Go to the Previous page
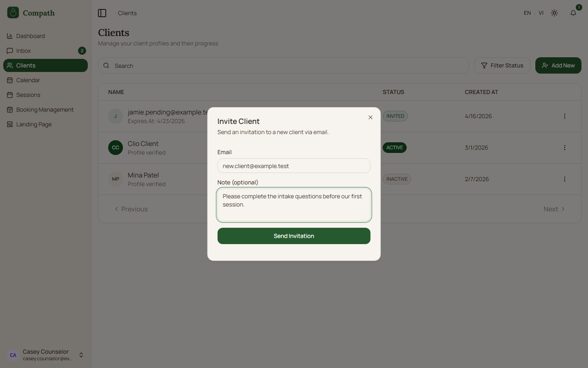The width and height of the screenshot is (588, 368). pyautogui.click(x=131, y=209)
